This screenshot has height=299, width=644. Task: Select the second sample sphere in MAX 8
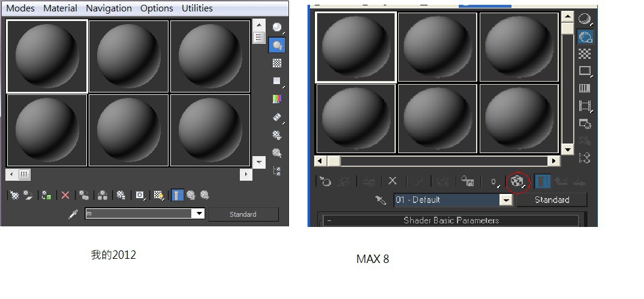click(437, 47)
